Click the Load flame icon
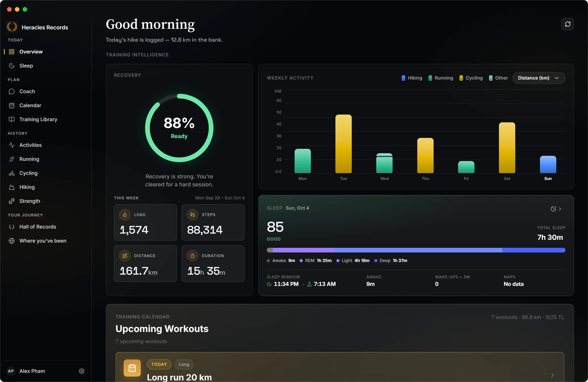 [125, 215]
